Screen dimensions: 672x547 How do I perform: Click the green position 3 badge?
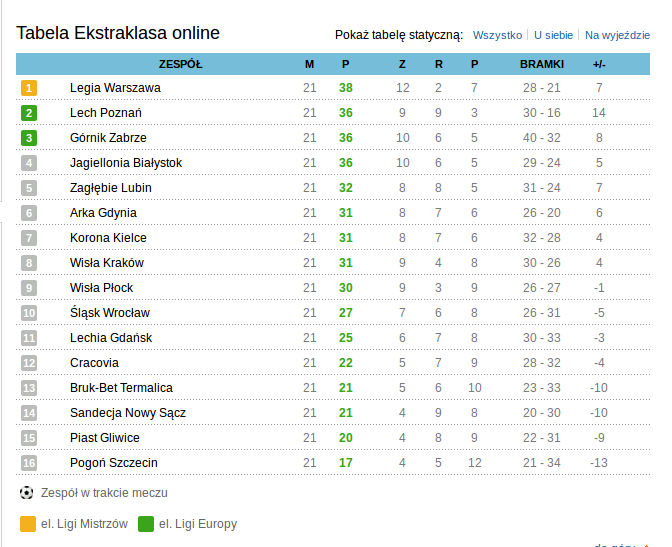coord(29,138)
